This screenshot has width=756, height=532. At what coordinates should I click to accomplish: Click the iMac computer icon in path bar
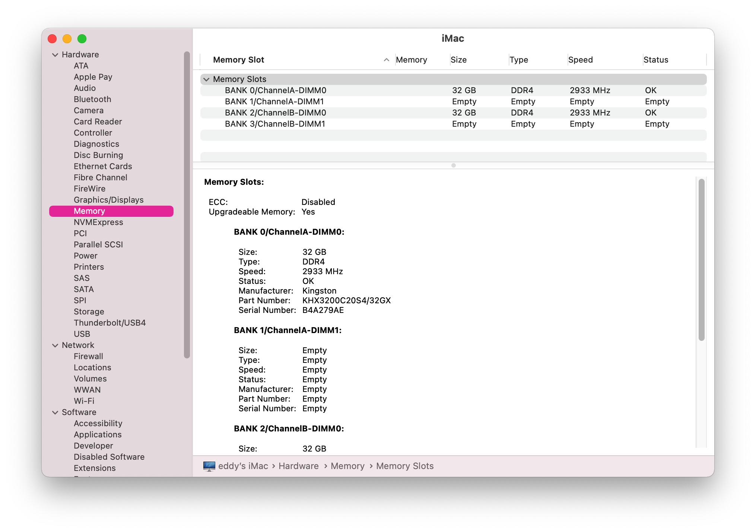(209, 466)
